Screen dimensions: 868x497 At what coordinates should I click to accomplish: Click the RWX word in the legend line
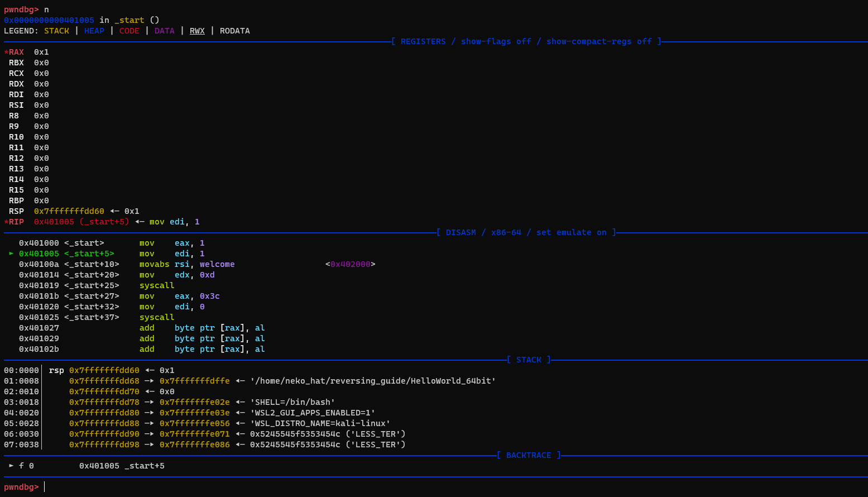[197, 31]
